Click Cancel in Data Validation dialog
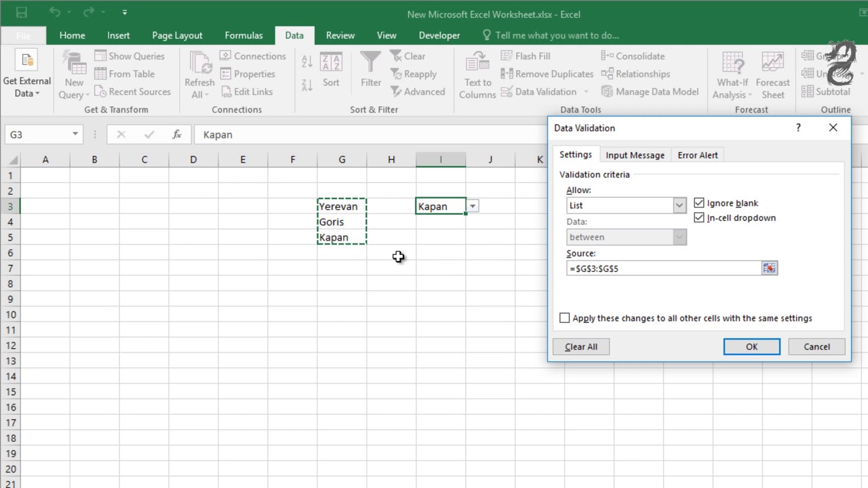This screenshot has height=488, width=868. pyautogui.click(x=816, y=346)
